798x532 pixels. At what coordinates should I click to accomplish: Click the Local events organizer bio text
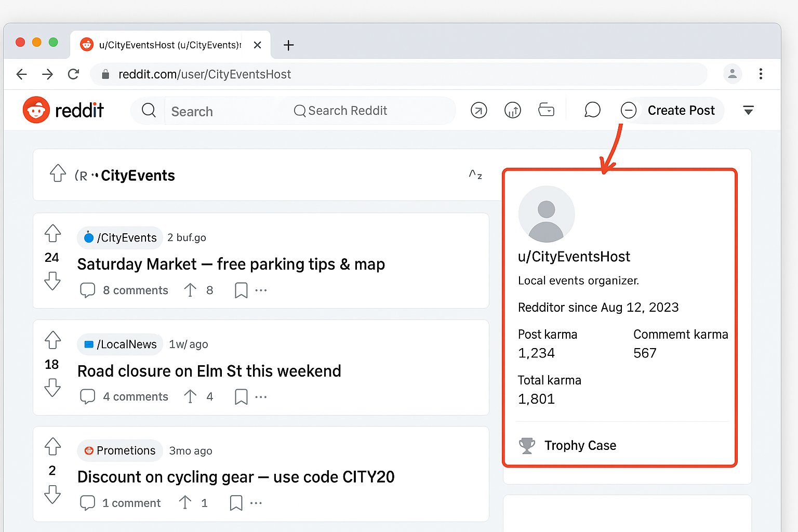coord(579,281)
